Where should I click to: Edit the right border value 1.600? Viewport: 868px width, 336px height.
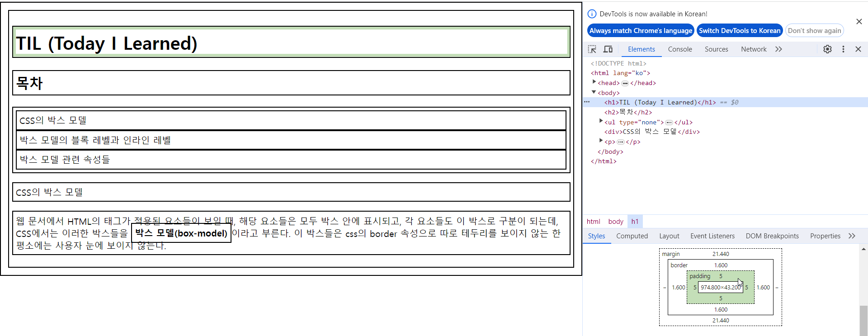(x=763, y=287)
